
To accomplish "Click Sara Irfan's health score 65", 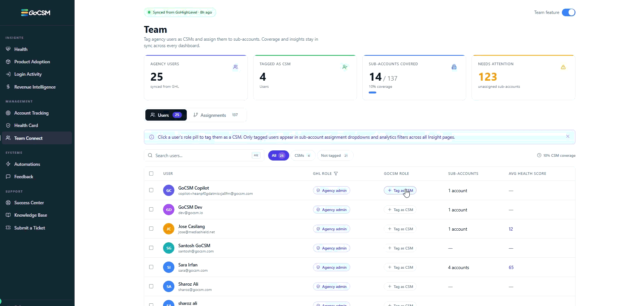I will pos(511,268).
